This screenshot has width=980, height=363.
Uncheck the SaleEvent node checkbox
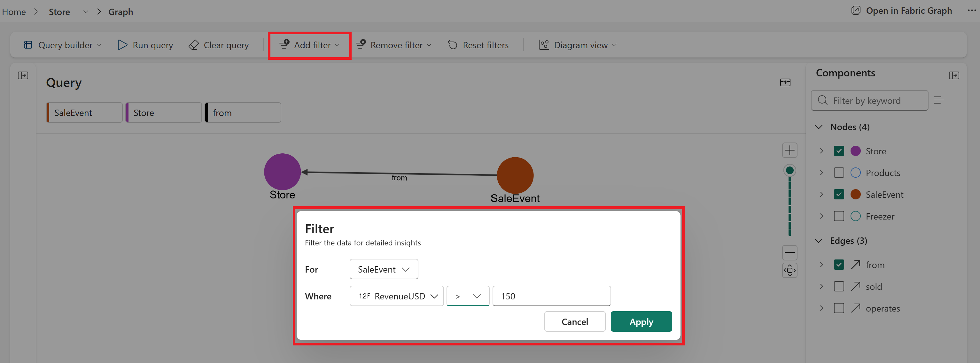838,194
